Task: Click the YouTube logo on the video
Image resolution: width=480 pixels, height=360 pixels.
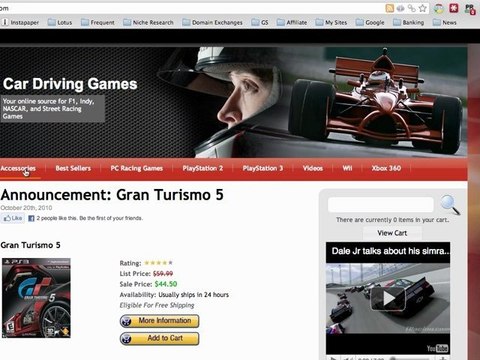Action: (x=437, y=348)
